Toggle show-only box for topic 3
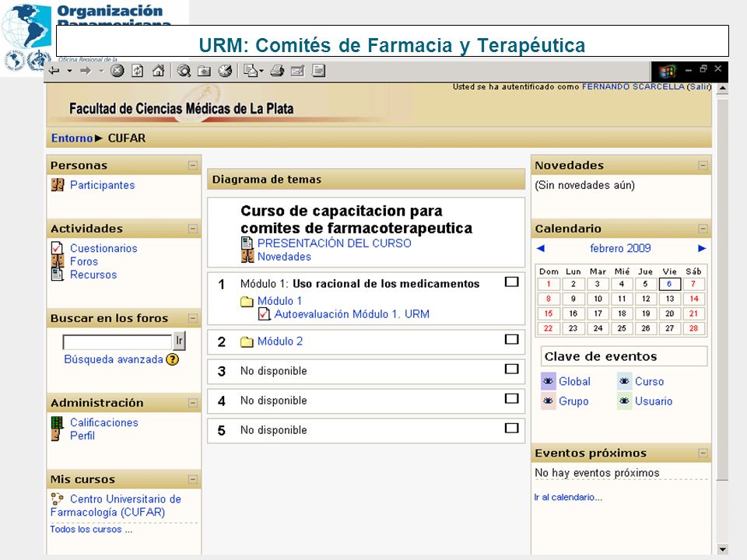 click(512, 369)
